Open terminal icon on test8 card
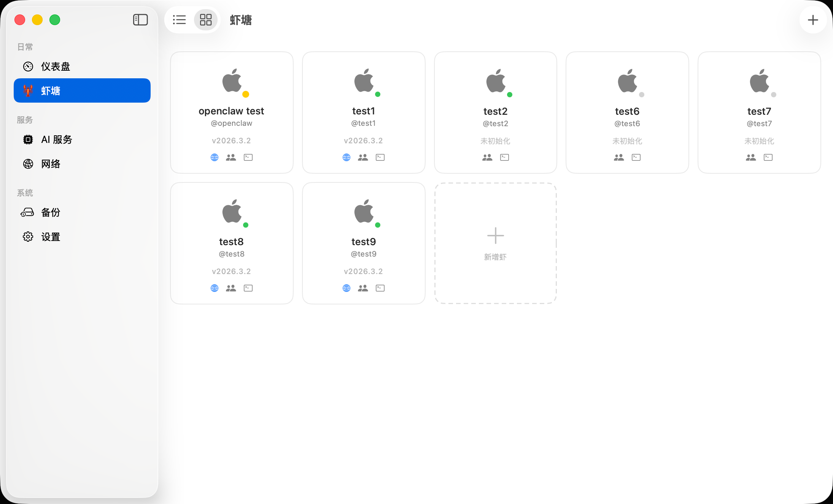The height and width of the screenshot is (504, 833). pyautogui.click(x=248, y=288)
